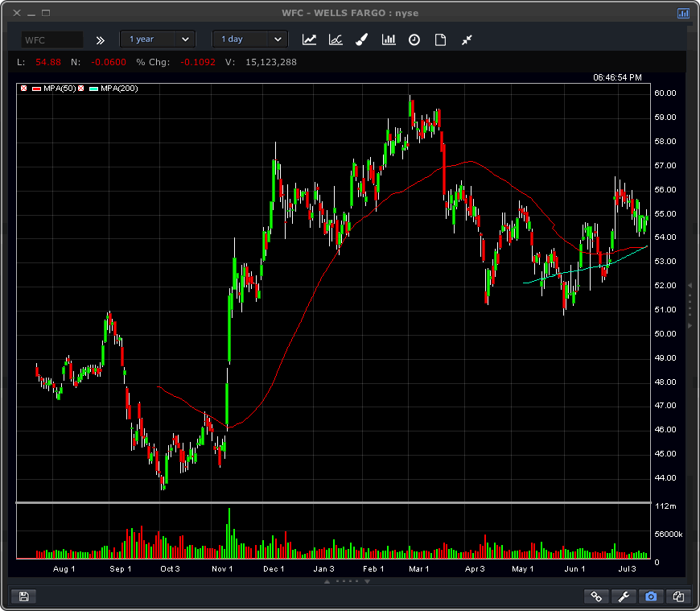Take a chart snapshot with camera icon

(651, 597)
